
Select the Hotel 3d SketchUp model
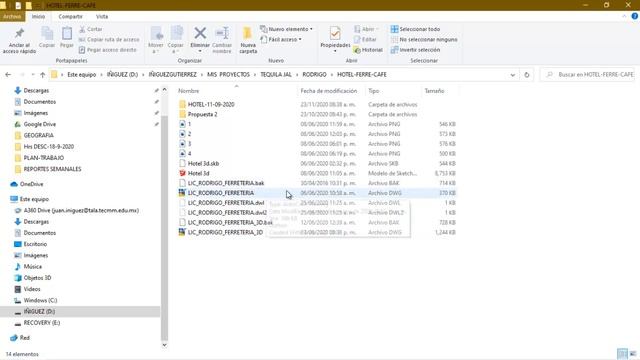(198, 173)
